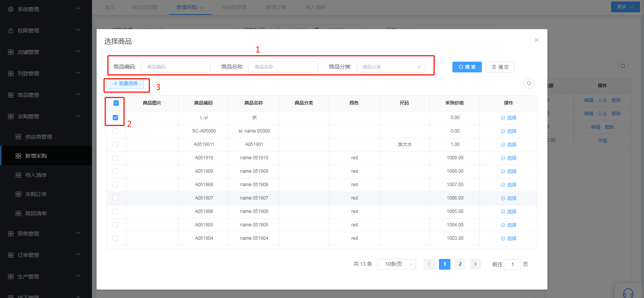Click the 商品编码 input field
The width and height of the screenshot is (644, 298).
(176, 67)
